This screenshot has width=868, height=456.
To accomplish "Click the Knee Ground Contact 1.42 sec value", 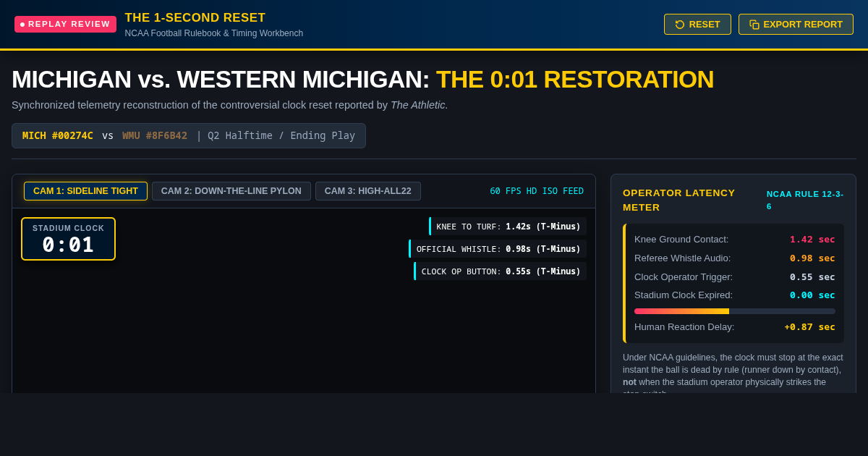I will tap(812, 240).
